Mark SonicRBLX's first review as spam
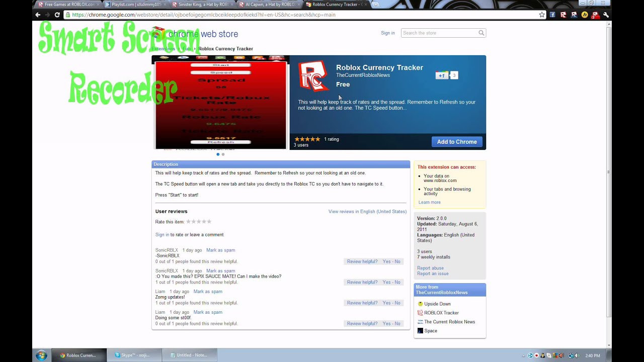 click(220, 250)
